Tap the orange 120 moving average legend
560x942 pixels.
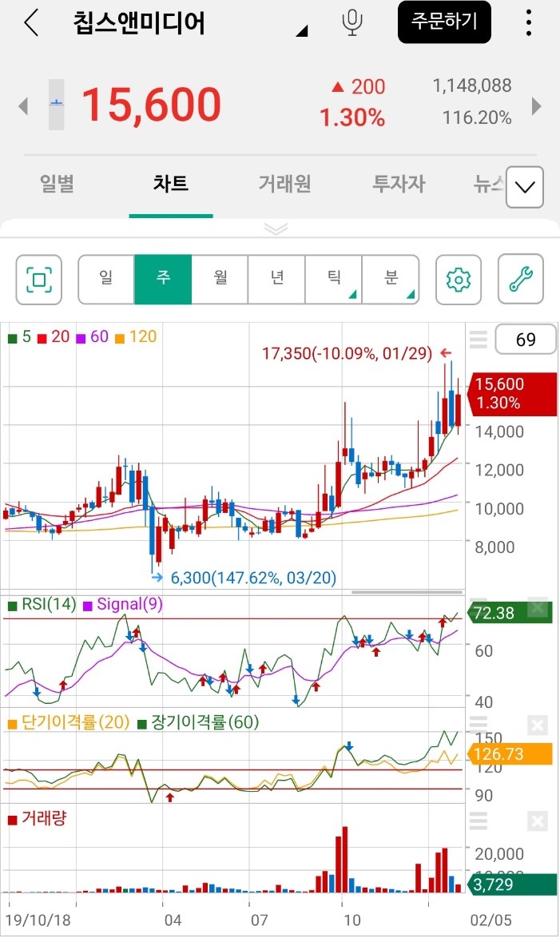coord(135,336)
